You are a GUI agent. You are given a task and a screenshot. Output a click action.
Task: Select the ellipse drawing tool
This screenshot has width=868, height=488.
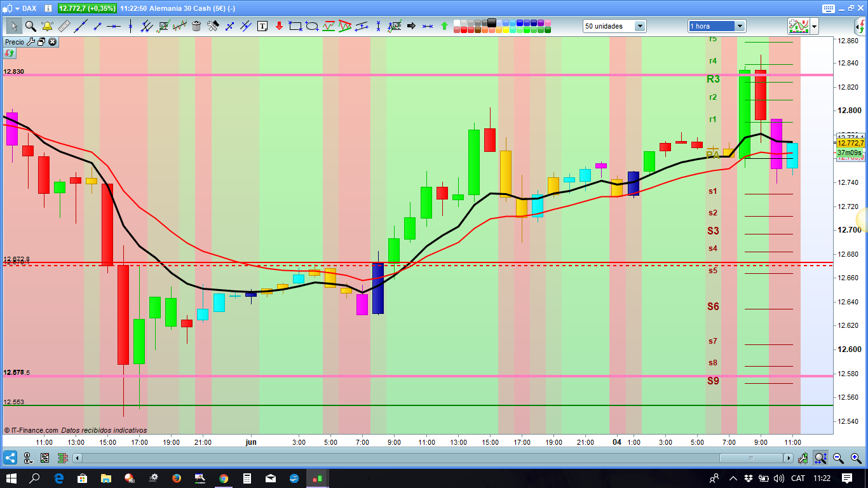pos(312,26)
